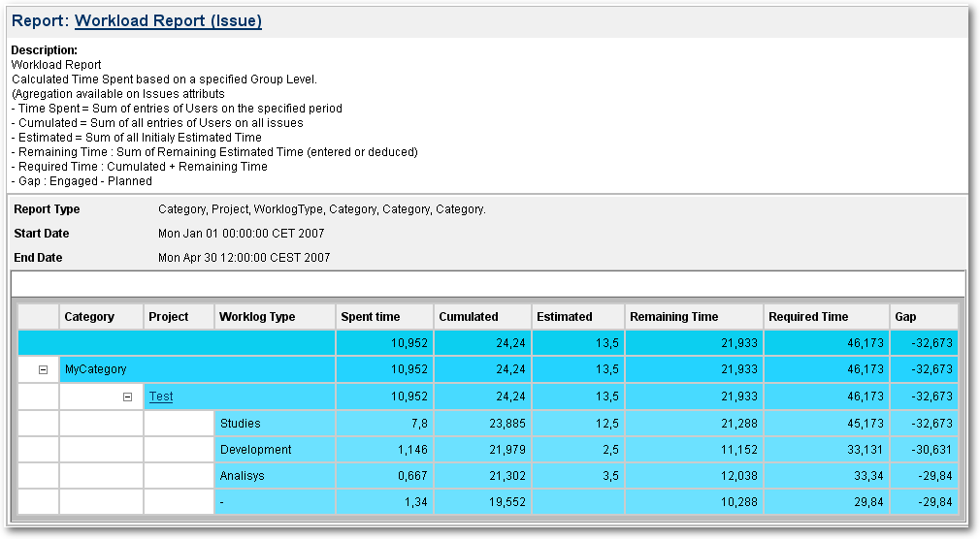Select the Studies worklog type row
Viewport: 980px width, 539px height.
click(241, 424)
